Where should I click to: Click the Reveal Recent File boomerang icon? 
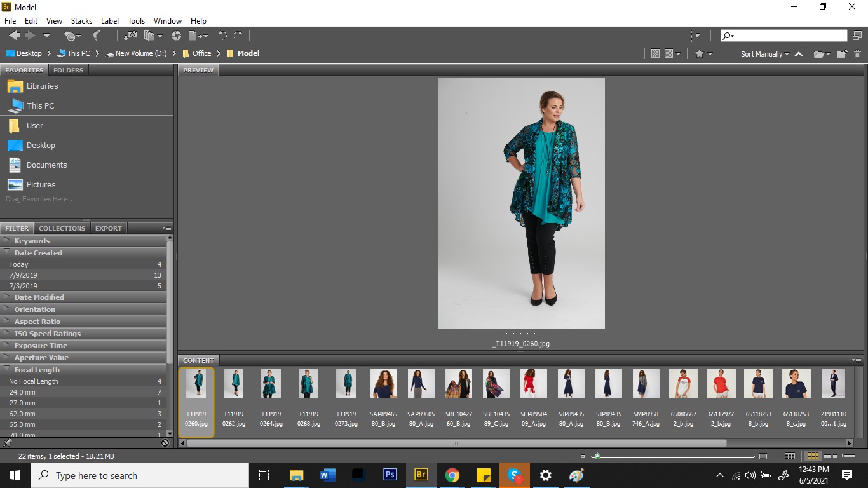point(97,36)
